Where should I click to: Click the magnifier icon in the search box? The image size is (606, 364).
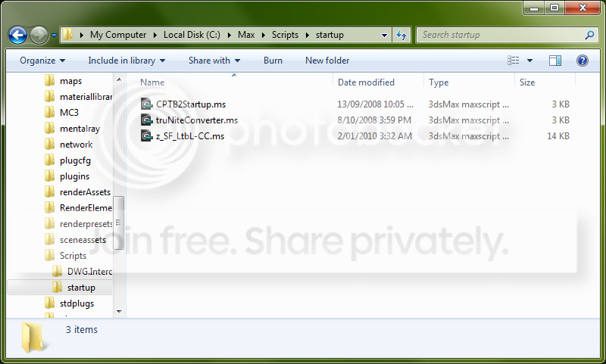pos(589,35)
